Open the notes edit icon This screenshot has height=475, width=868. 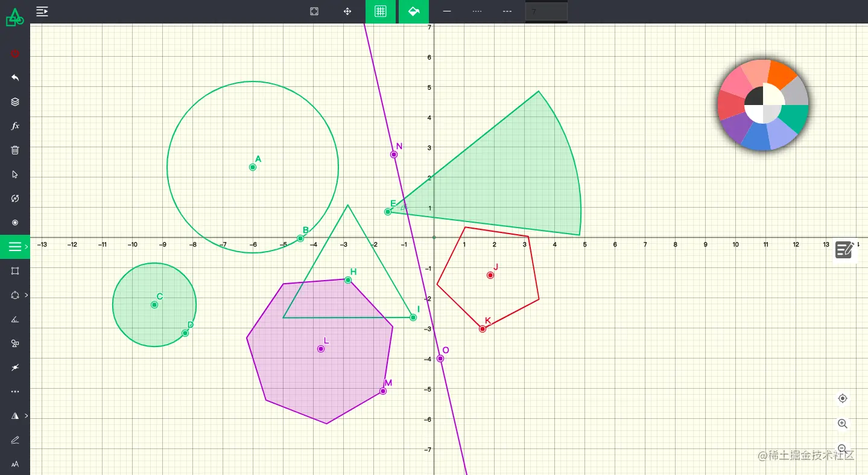tap(844, 249)
